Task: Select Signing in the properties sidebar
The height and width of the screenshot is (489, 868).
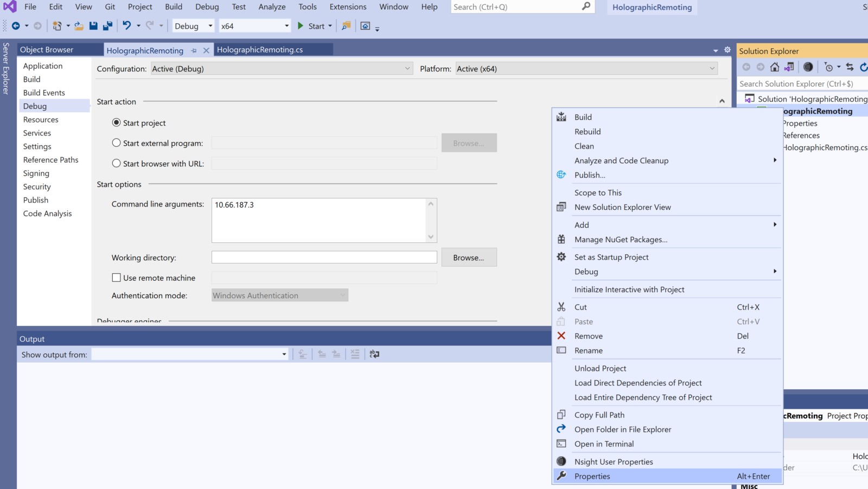Action: (36, 173)
